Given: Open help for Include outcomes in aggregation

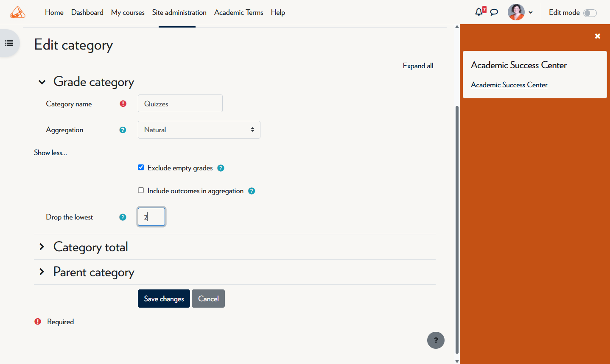Looking at the screenshot, I should click(252, 191).
